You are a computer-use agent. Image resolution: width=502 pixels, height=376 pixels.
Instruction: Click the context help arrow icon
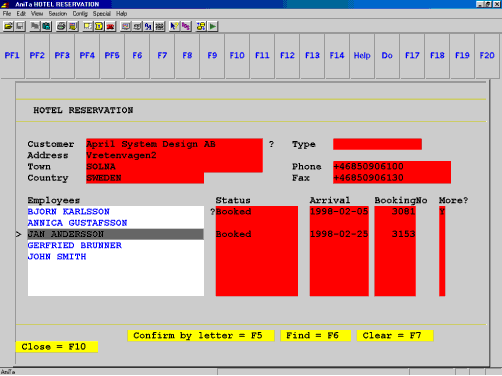[174, 26]
